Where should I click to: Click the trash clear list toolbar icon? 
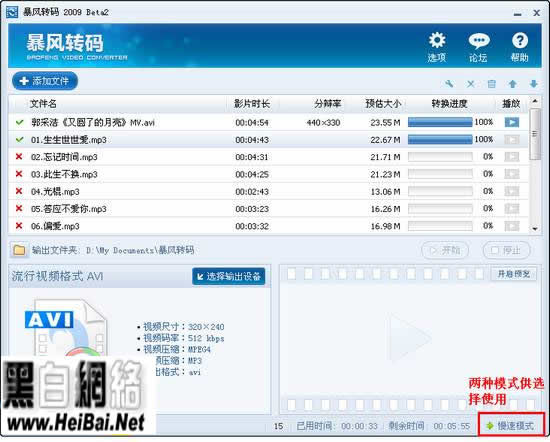tap(492, 84)
